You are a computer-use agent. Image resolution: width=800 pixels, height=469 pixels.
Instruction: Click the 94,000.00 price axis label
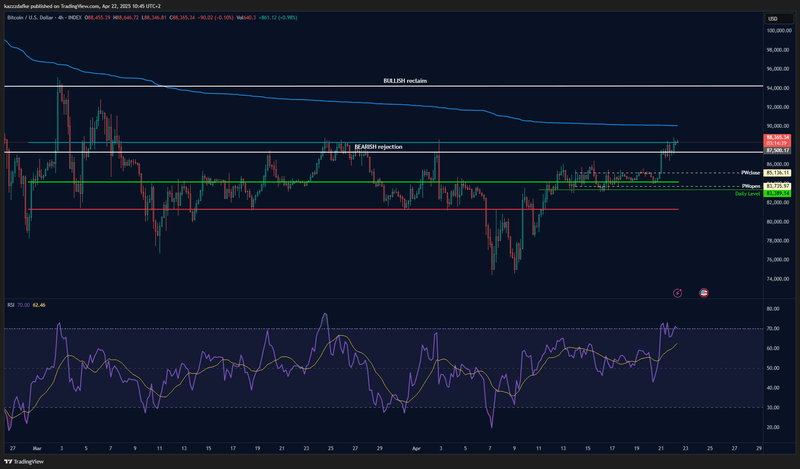click(x=780, y=88)
